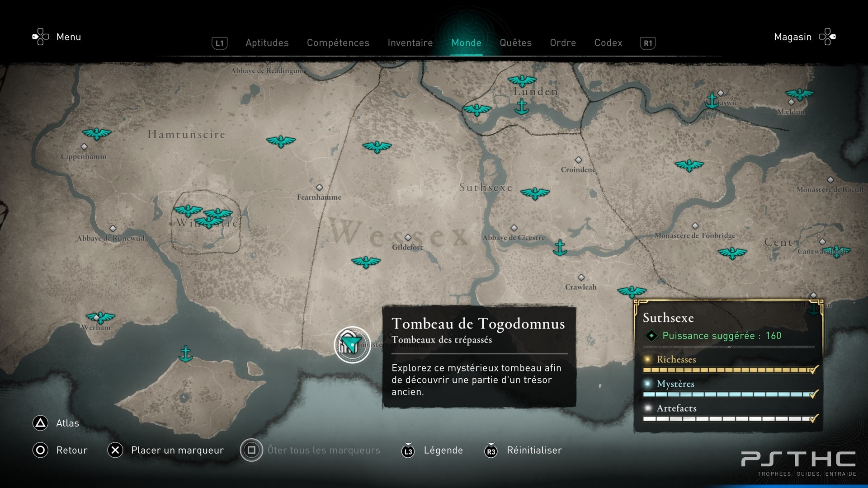Viewport: 868px width, 488px height.
Task: Select the sync point east of Hamtunscire label
Action: (x=281, y=141)
